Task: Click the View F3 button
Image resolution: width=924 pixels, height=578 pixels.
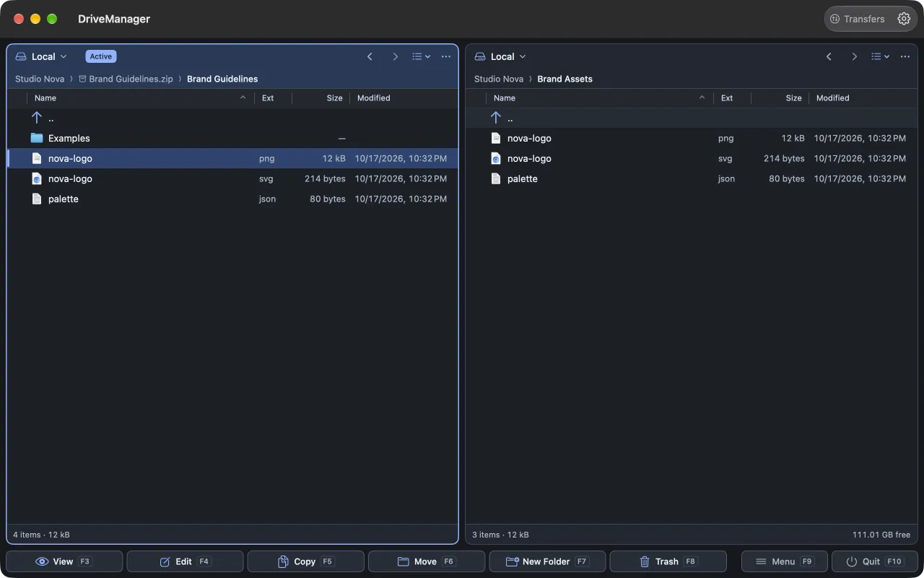Action: point(64,561)
